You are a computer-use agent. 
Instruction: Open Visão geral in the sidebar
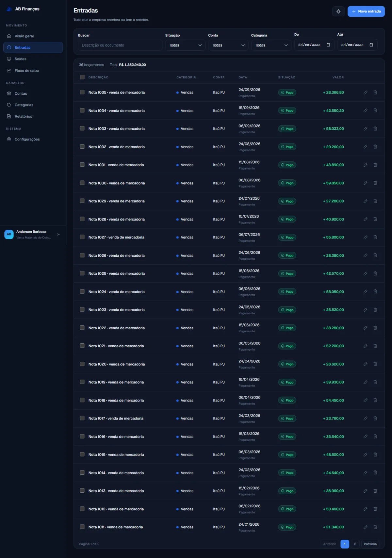[33, 36]
